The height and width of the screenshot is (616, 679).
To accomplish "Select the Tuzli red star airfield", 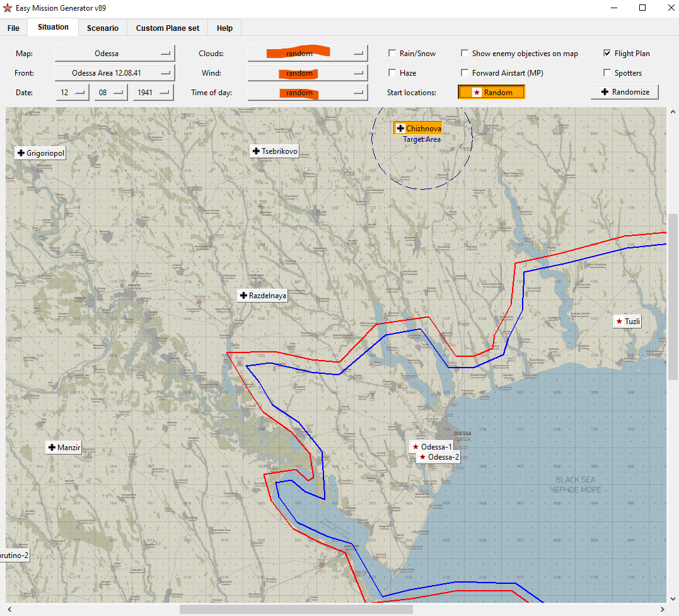I will [628, 322].
